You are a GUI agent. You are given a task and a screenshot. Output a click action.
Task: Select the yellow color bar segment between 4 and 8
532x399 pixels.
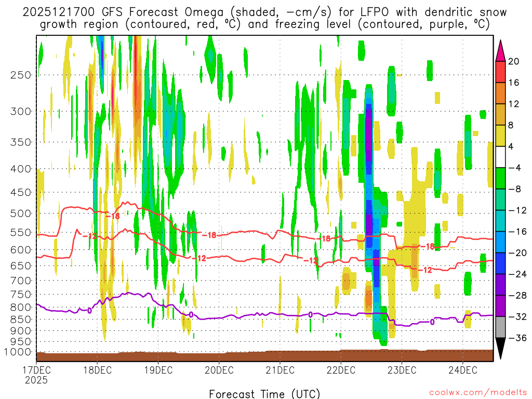[500, 136]
